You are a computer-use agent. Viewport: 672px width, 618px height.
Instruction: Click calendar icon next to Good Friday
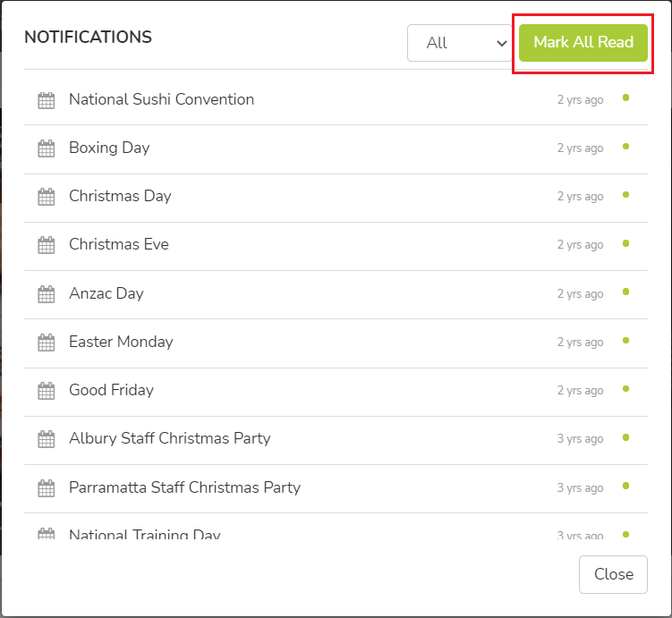pos(47,391)
